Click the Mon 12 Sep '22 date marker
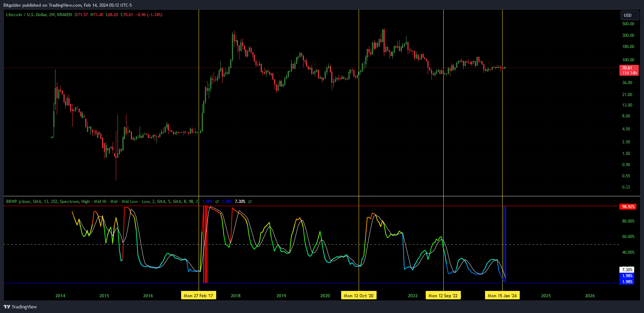This screenshot has height=313, width=644. click(443, 295)
